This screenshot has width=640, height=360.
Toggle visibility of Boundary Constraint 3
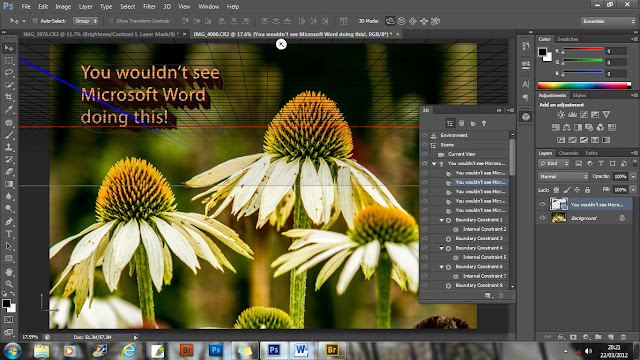coord(424,238)
